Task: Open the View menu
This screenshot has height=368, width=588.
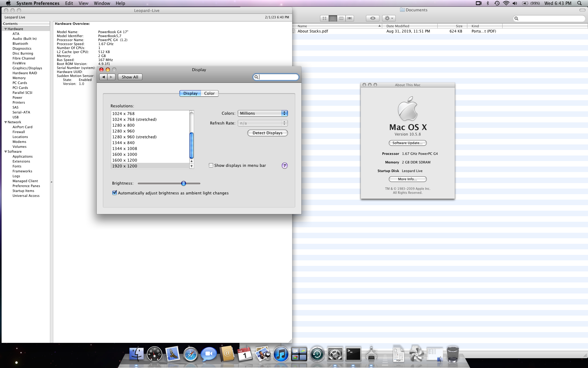Action: coord(83,3)
